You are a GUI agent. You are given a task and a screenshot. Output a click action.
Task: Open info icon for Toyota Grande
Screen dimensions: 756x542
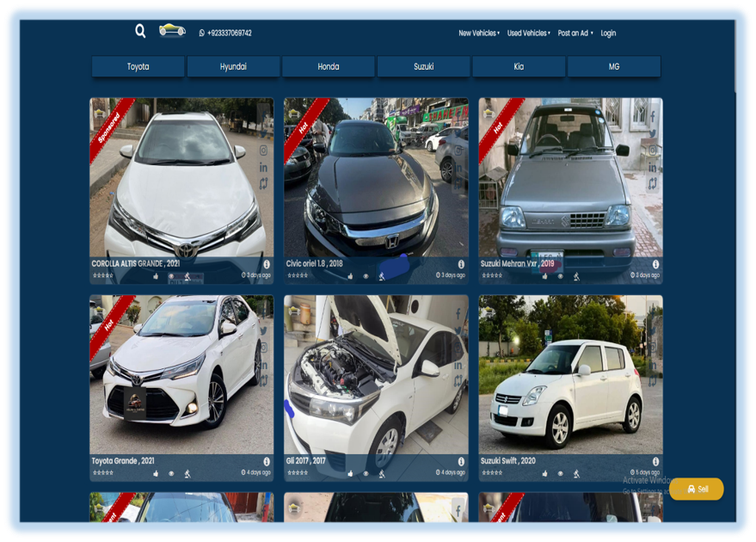coord(267,461)
